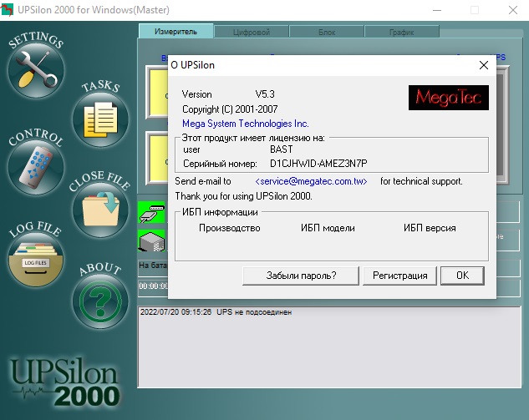The image size is (529, 420).
Task: Click the UPSilon title bar app icon
Action: point(7,10)
